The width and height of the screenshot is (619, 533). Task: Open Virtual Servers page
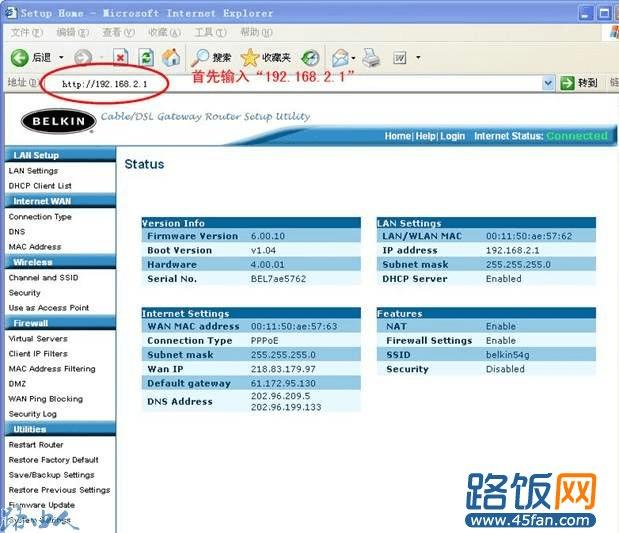[x=38, y=338]
